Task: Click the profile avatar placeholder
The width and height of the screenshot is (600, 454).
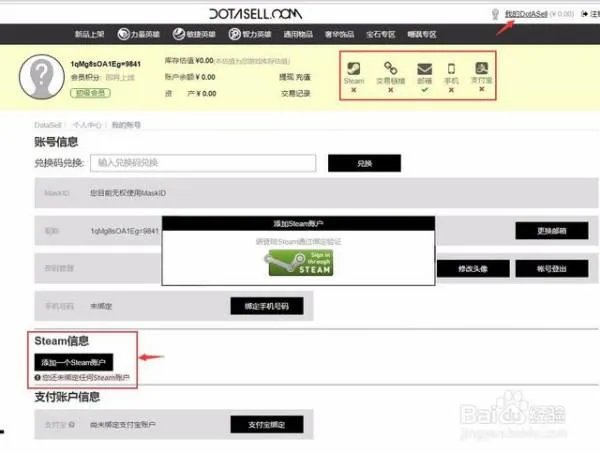Action: (42, 77)
